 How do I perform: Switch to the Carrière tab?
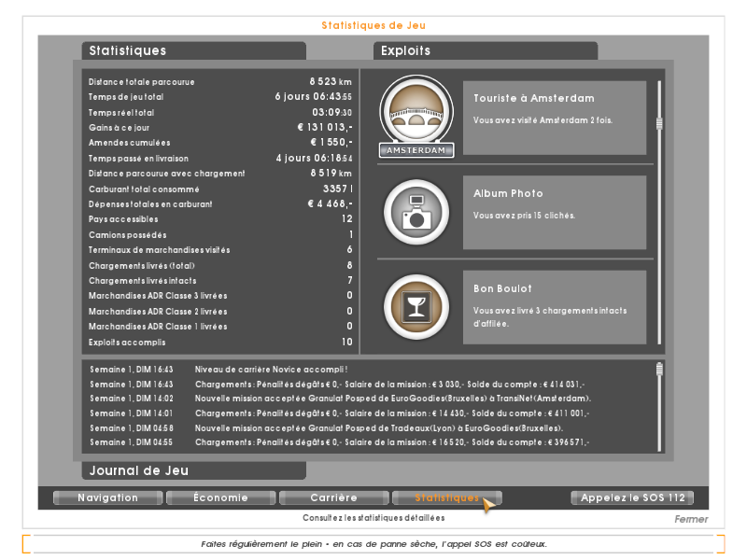click(333, 497)
